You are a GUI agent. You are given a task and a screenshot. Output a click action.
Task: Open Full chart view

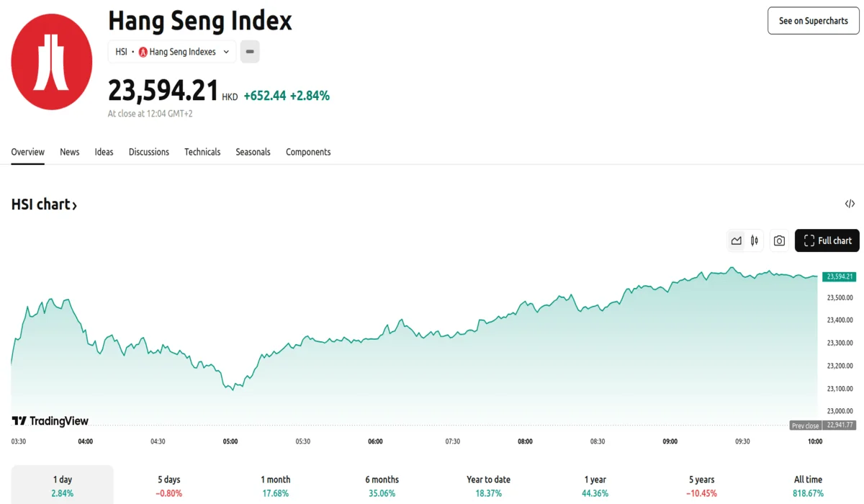[827, 240]
